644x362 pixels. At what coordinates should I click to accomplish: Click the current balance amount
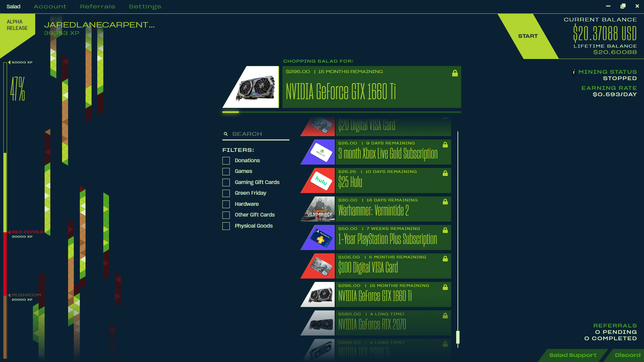coord(604,33)
